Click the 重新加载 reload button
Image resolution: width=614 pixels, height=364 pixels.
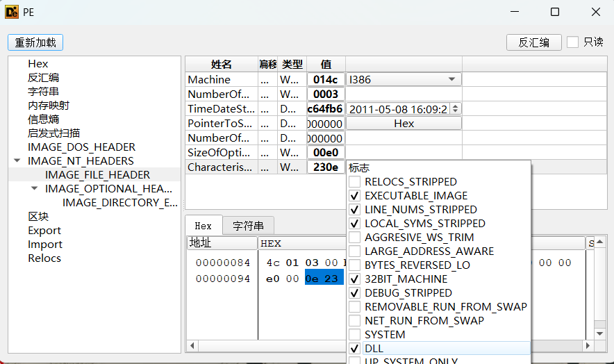(35, 42)
